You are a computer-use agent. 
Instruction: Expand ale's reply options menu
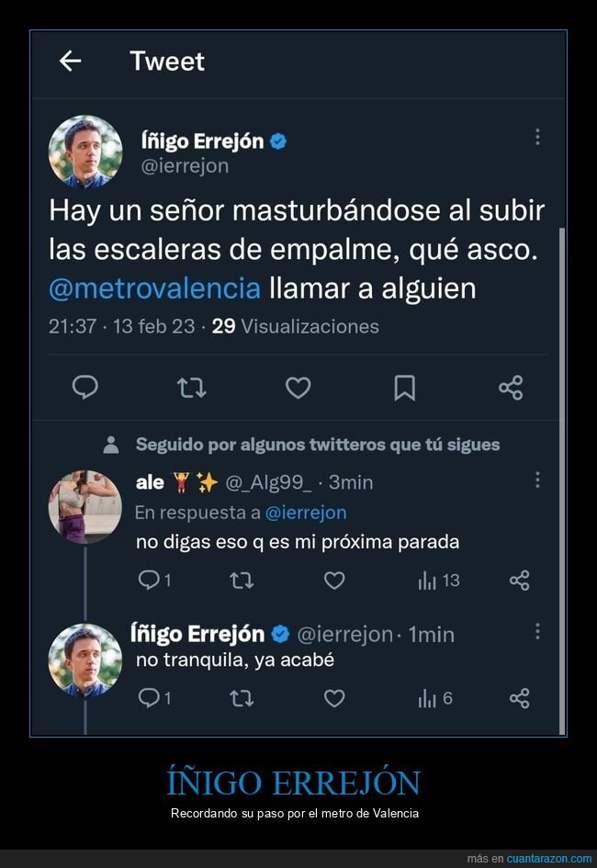click(x=537, y=481)
